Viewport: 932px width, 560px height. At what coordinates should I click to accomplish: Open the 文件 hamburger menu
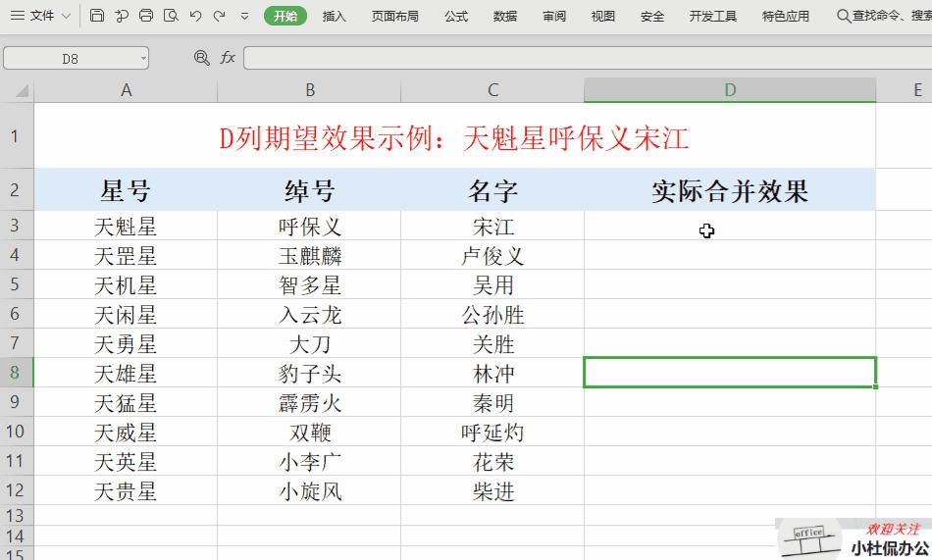32,16
